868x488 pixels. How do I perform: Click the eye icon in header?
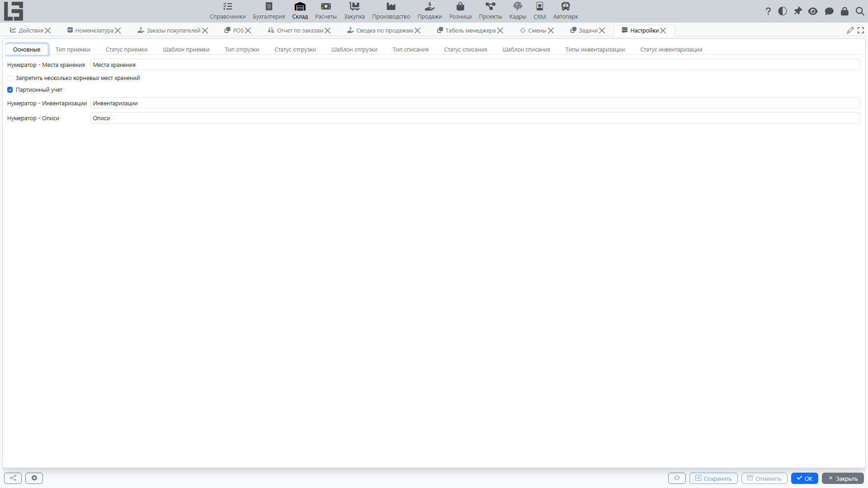coord(813,11)
